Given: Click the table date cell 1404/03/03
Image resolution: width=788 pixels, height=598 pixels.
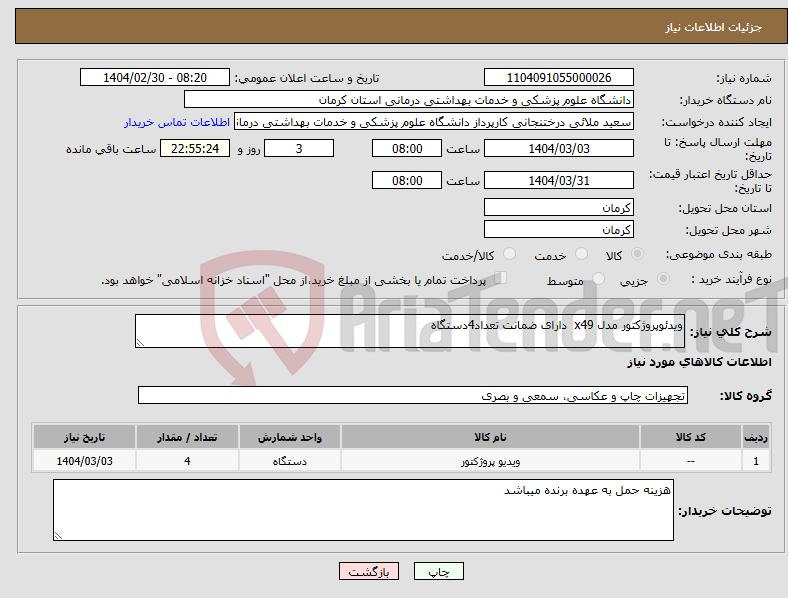Looking at the screenshot, I should click(84, 461).
